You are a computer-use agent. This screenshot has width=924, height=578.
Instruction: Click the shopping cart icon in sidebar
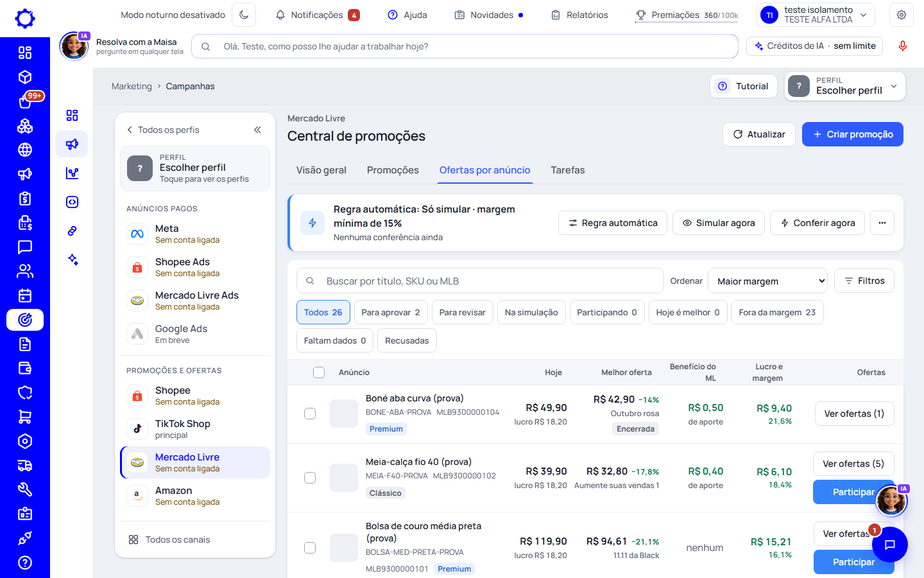(25, 417)
